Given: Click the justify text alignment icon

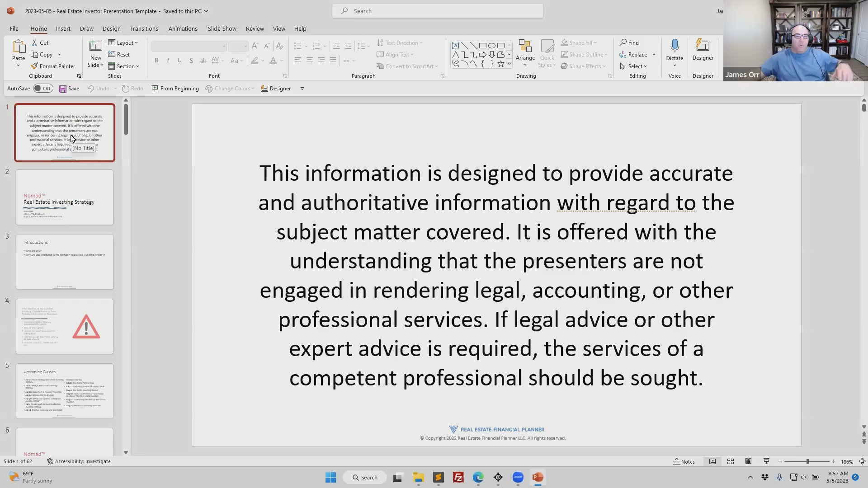Looking at the screenshot, I should (333, 60).
